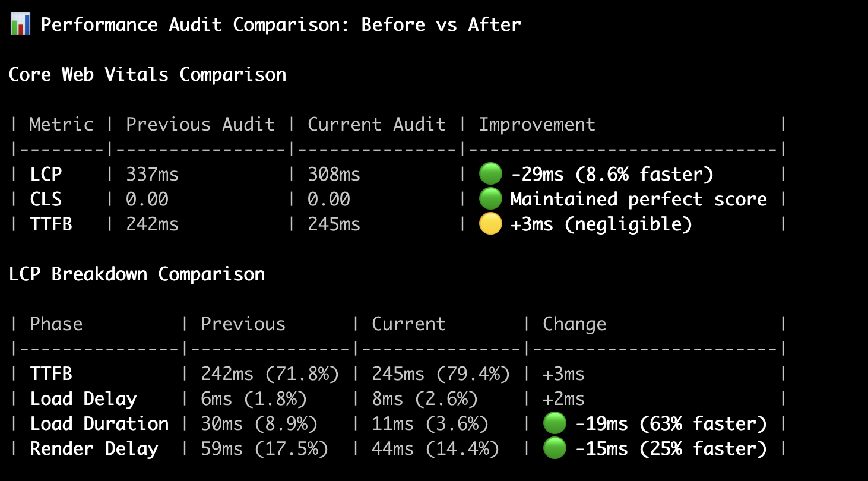Click green circle beside "-19ms (63% faster)"
This screenshot has width=868, height=481.
555,423
